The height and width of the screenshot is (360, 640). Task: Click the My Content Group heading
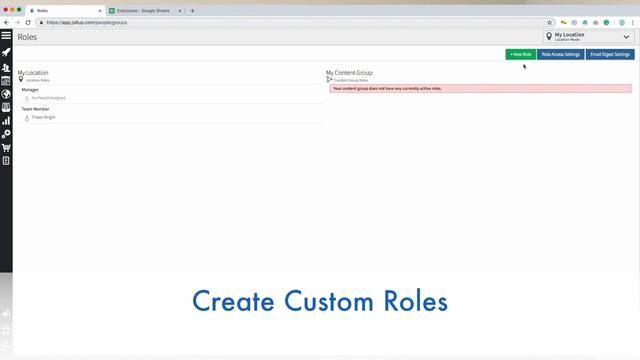(x=349, y=73)
